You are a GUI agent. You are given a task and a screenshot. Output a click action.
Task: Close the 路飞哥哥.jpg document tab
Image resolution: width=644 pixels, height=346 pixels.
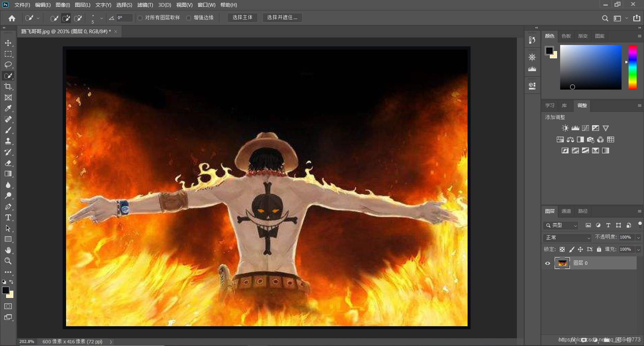coord(116,32)
